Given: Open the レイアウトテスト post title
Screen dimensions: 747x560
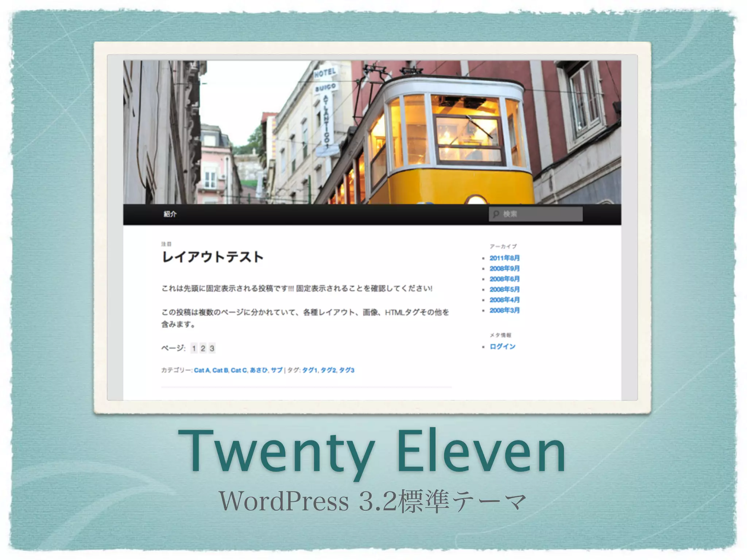Looking at the screenshot, I should [x=212, y=257].
